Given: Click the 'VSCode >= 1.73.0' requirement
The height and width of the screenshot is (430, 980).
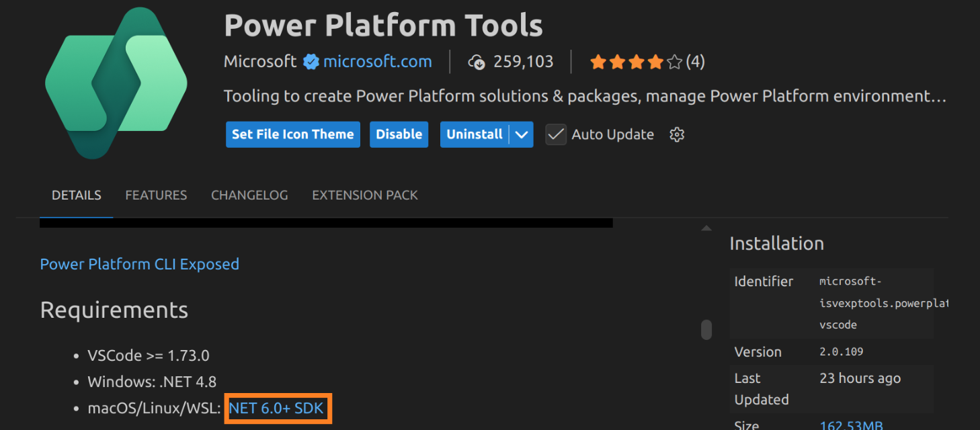Looking at the screenshot, I should click(149, 355).
